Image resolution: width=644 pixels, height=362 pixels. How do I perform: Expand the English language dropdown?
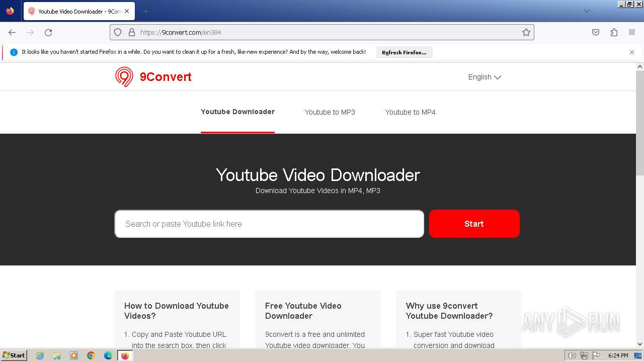[485, 77]
